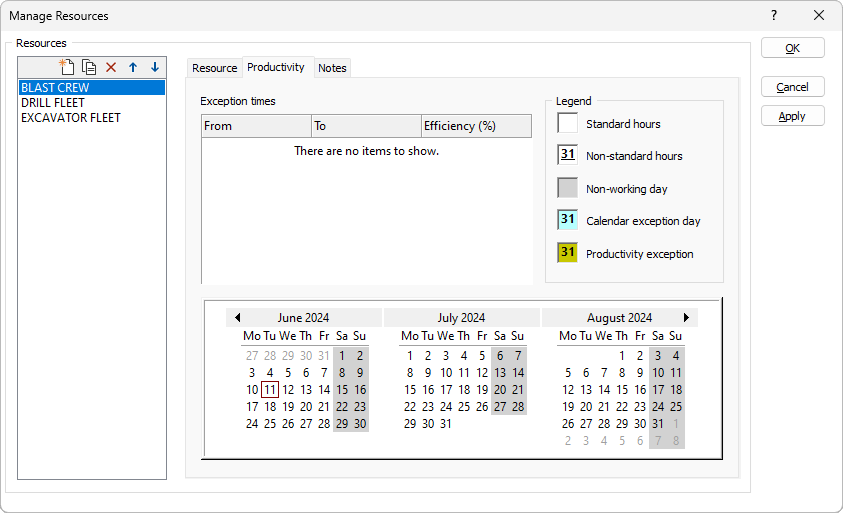Click the To column header
The width and height of the screenshot is (843, 513).
click(366, 126)
